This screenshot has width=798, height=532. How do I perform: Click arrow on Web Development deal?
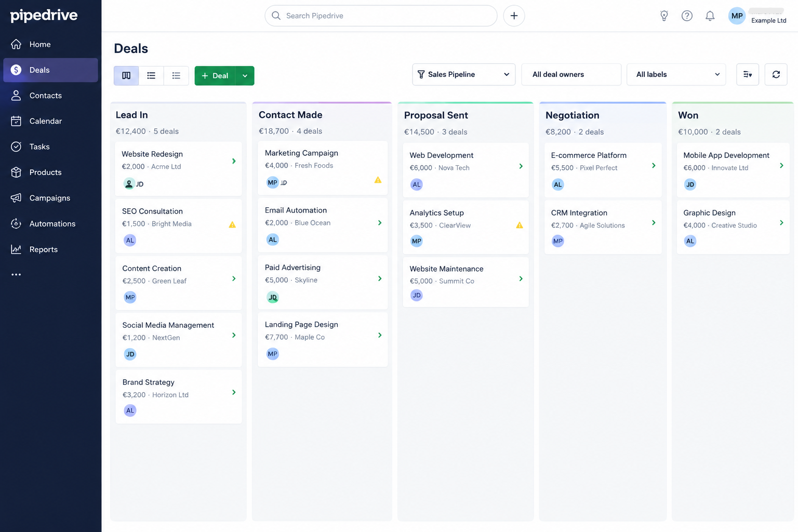coord(521,166)
